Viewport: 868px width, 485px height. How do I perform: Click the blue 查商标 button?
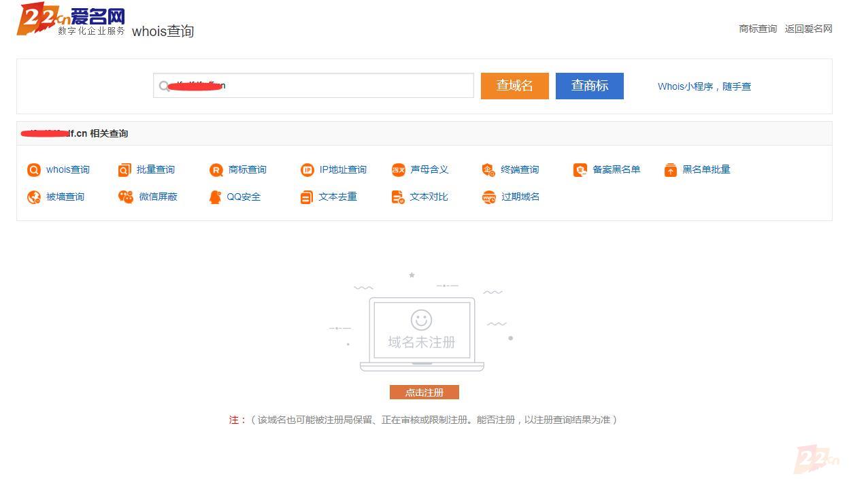click(589, 86)
